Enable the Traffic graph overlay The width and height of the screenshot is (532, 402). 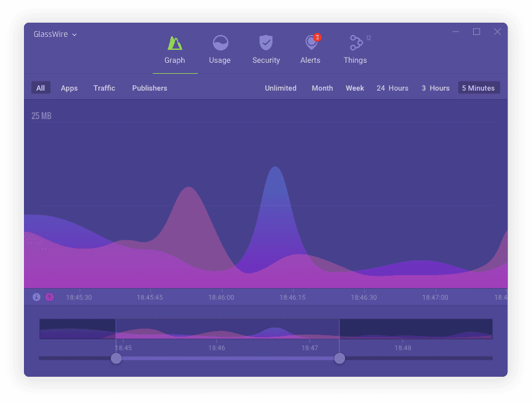click(x=104, y=88)
